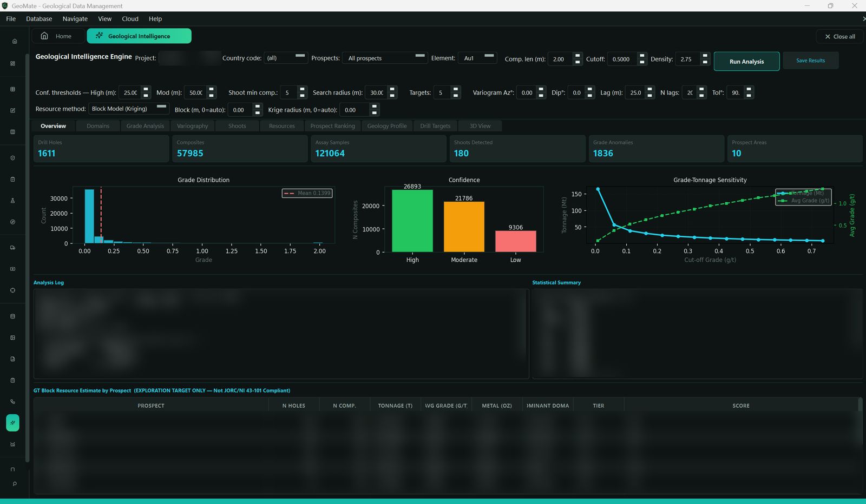Select the compass icon in the sidebar
Image resolution: width=866 pixels, height=504 pixels.
click(x=12, y=222)
